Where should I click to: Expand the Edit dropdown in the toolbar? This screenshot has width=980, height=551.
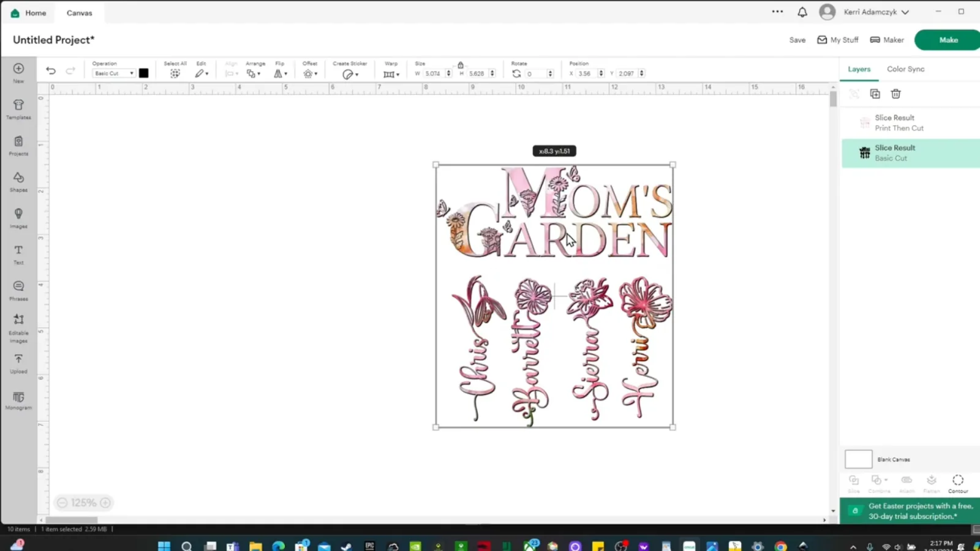[202, 73]
